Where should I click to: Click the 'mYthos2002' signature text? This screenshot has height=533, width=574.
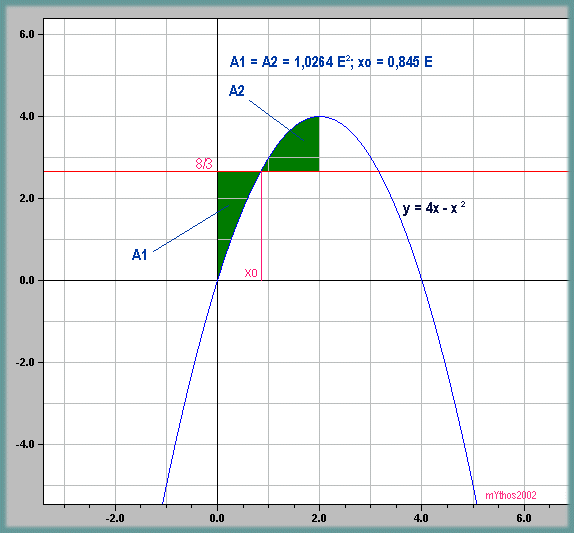(511, 495)
